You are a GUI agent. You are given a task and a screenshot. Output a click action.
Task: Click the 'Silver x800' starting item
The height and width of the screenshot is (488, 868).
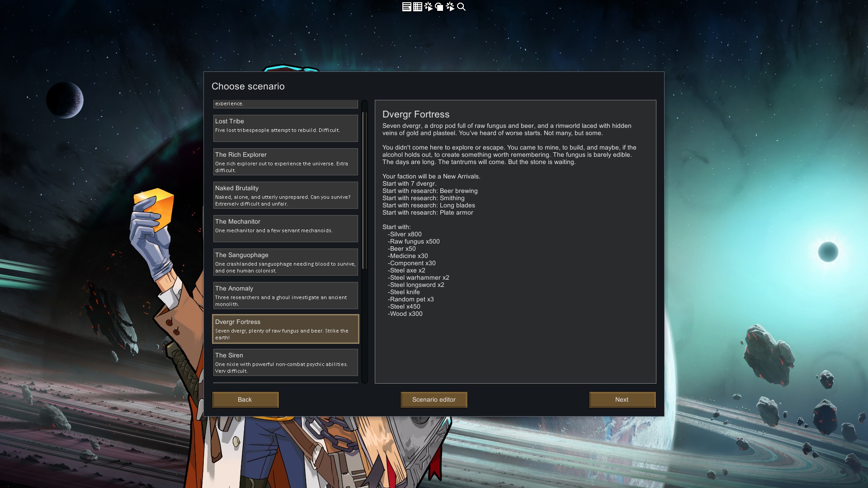point(405,234)
